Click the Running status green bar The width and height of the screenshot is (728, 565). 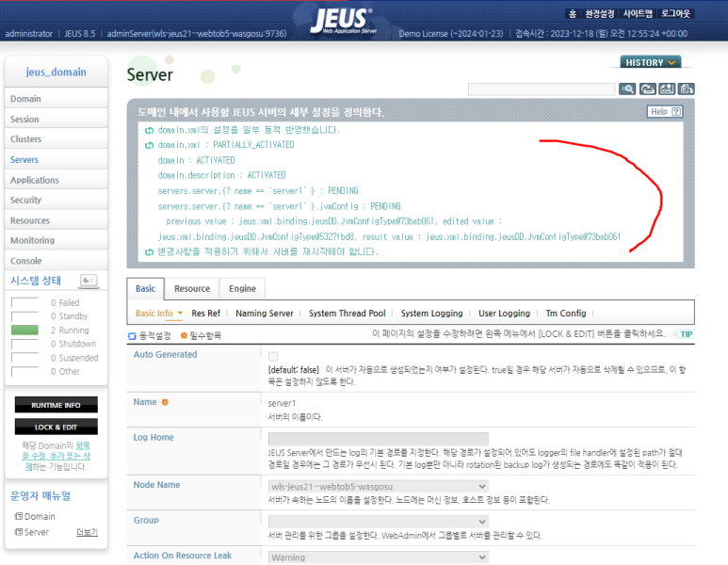(25, 331)
